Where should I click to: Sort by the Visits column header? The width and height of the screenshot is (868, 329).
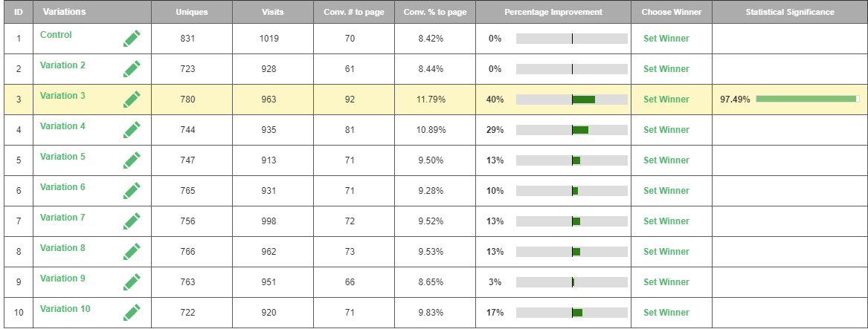tap(272, 13)
